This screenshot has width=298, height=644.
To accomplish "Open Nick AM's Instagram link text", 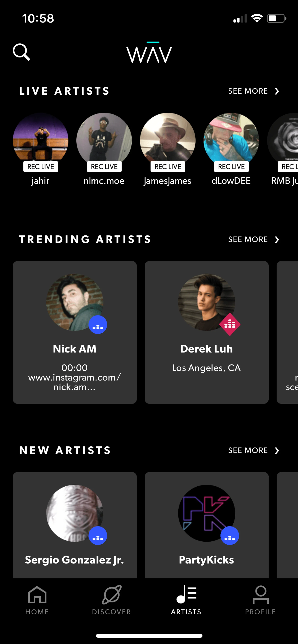I will coord(75,382).
